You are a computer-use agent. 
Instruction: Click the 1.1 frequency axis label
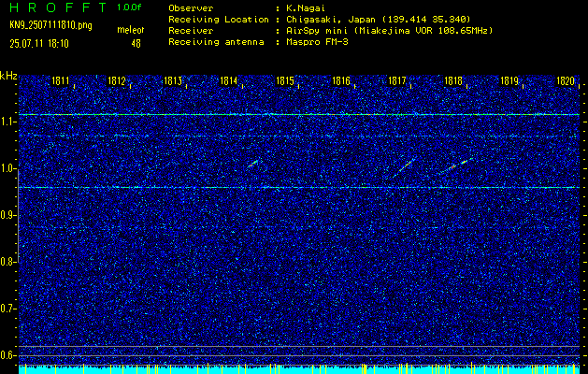[x=7, y=122]
